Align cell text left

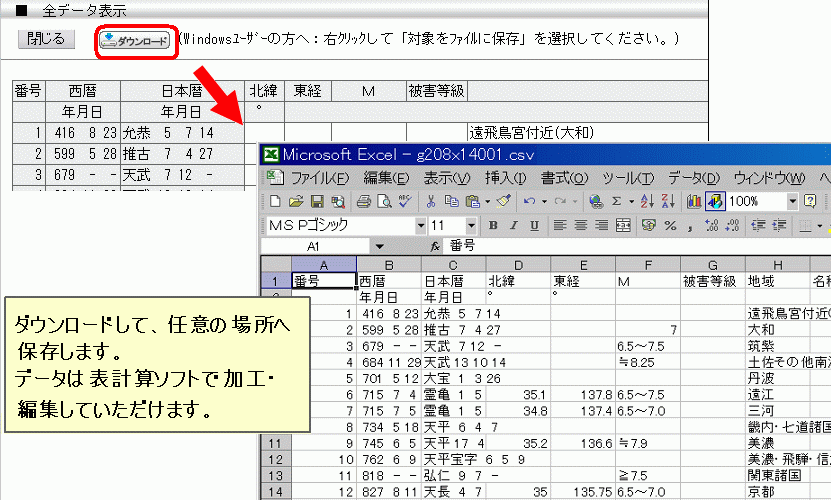(x=560, y=225)
